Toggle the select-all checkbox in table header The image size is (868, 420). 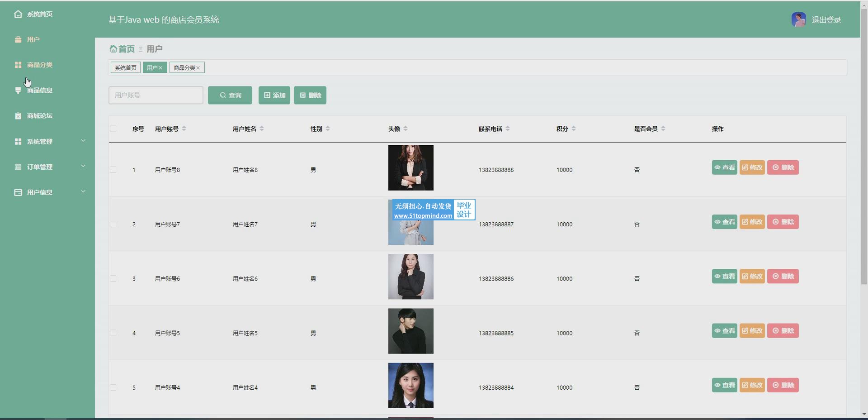[113, 129]
